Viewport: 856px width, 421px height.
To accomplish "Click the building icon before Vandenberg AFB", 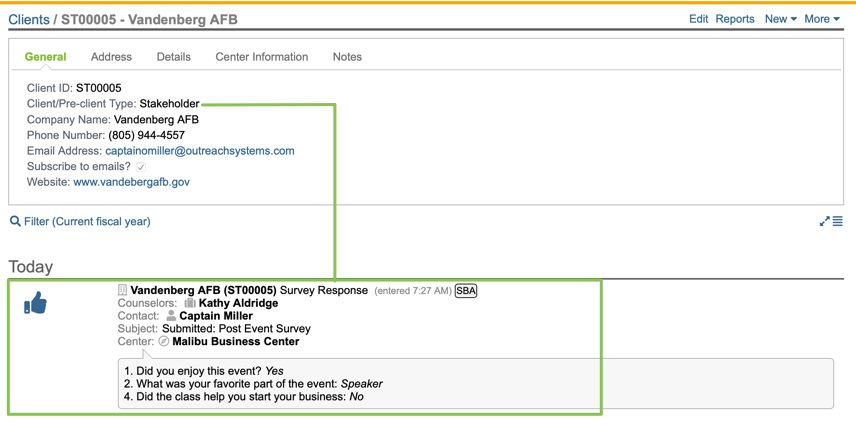I will point(122,291).
